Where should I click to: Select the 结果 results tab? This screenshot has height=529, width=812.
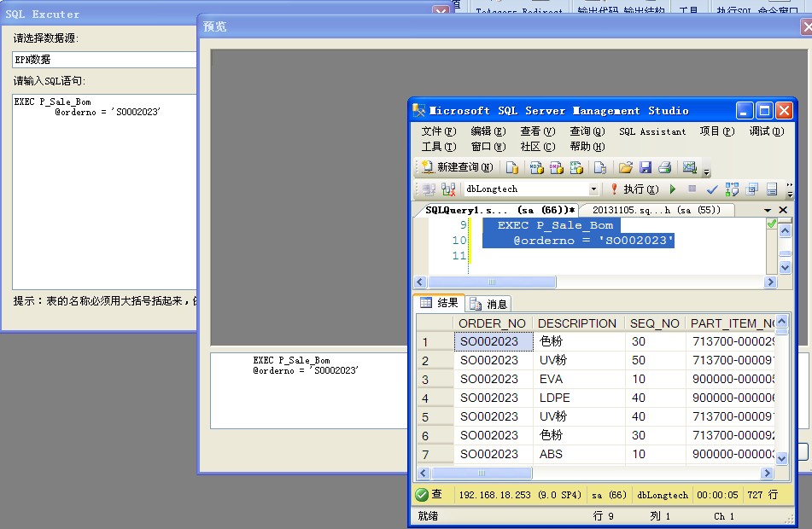439,303
